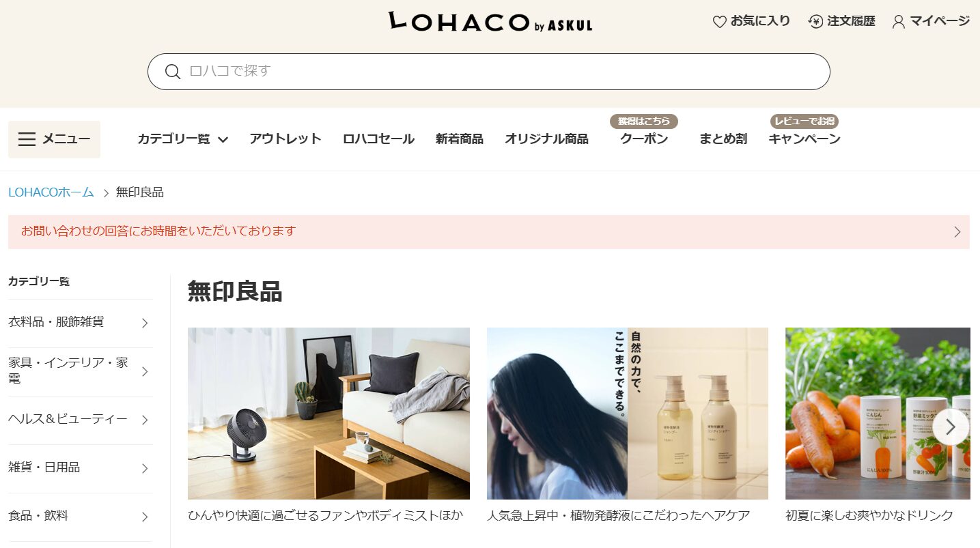Click the search magnifier icon
980x548 pixels.
click(x=173, y=72)
